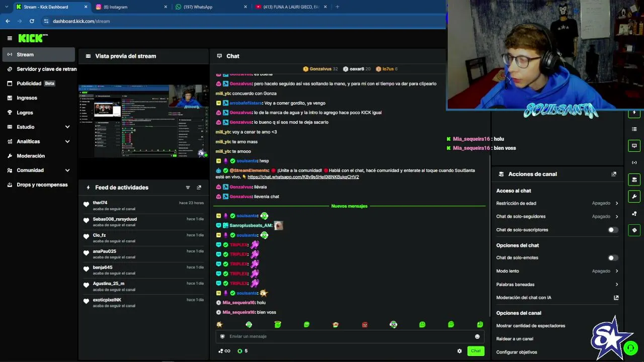Click Configurar objetivos
This screenshot has width=644, height=362.
point(517,352)
